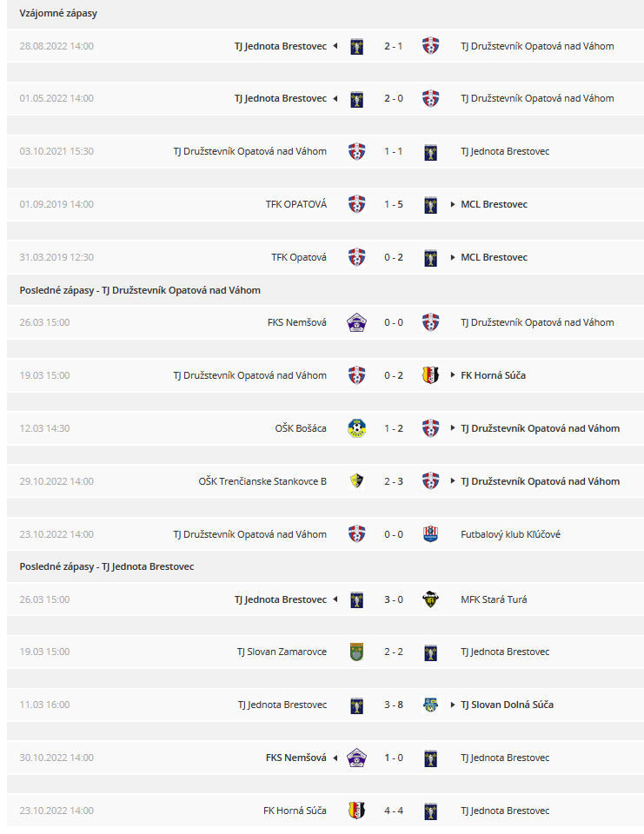Open the 03.10.2021 15:30 match row
Screen dimensions: 644x834
pos(325,151)
